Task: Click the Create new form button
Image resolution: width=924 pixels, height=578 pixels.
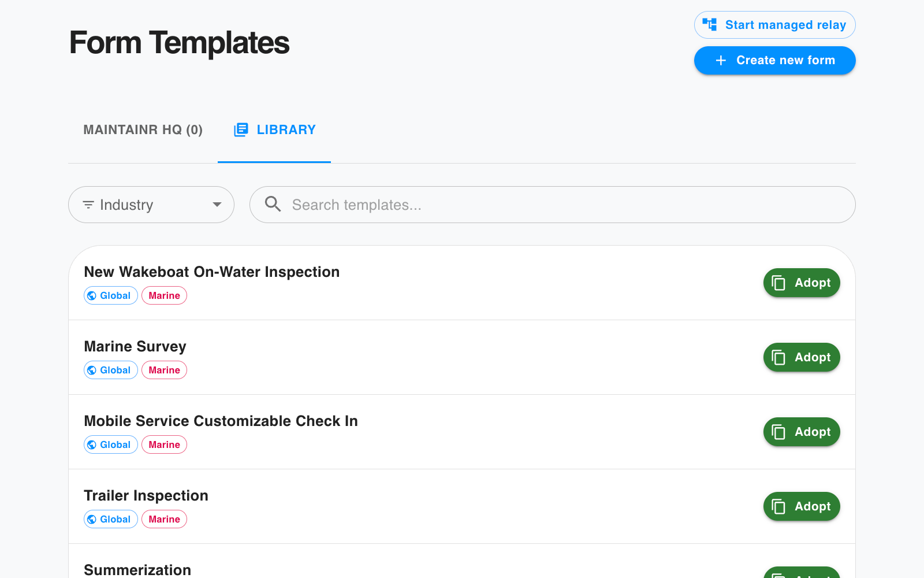Action: (x=774, y=61)
